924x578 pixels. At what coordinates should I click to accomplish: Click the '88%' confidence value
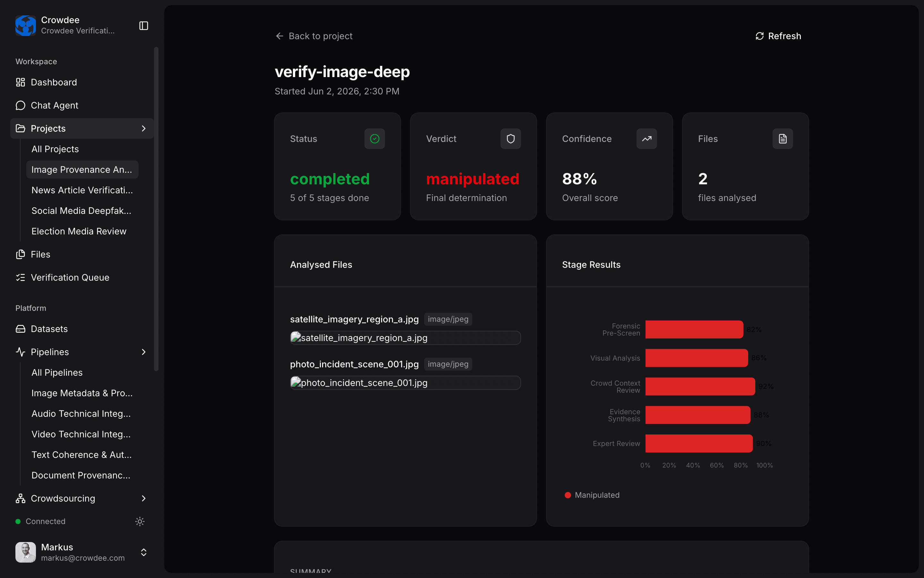pos(579,179)
